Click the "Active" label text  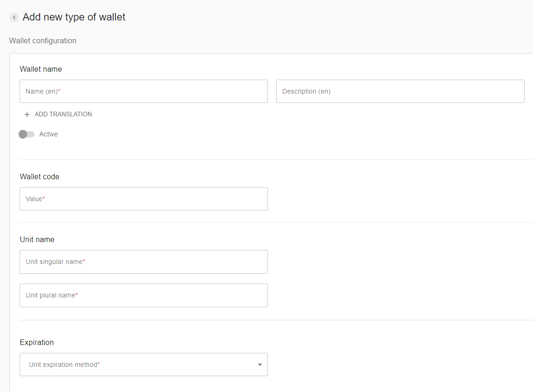pyautogui.click(x=48, y=134)
